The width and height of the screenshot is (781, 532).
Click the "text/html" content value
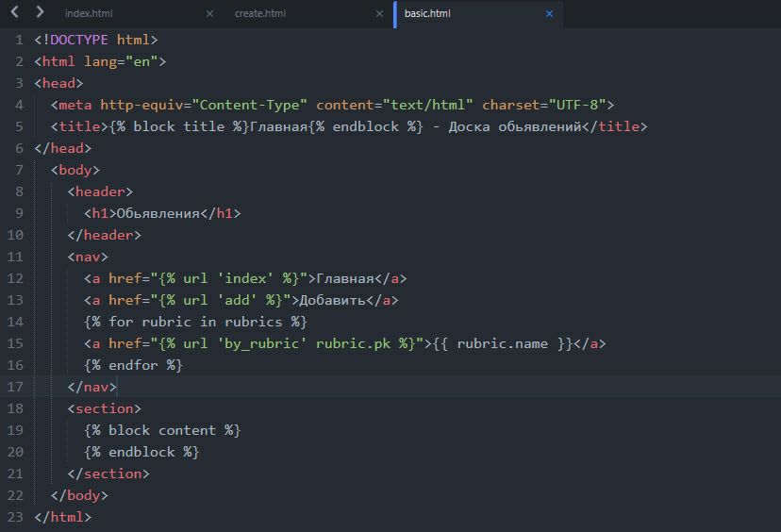click(x=428, y=105)
